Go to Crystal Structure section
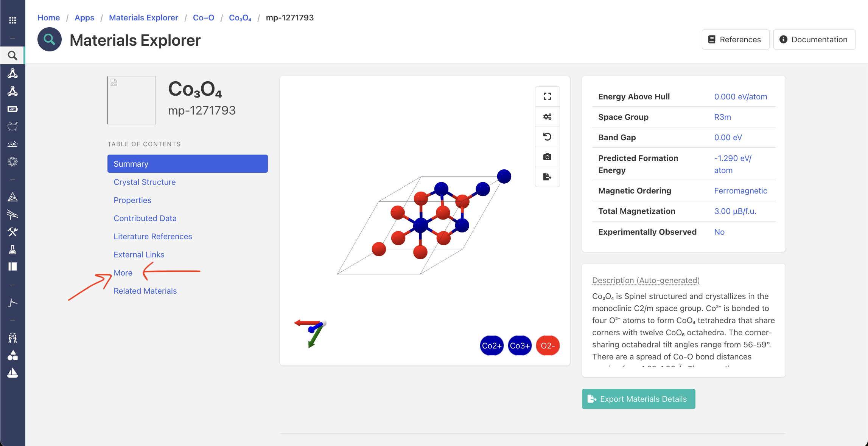Image resolution: width=868 pixels, height=446 pixels. (x=145, y=182)
